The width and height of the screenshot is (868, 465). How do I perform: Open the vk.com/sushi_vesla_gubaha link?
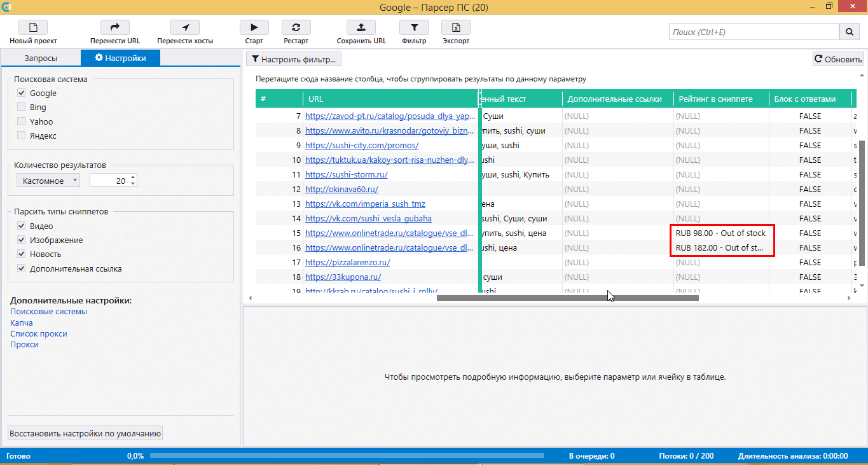pyautogui.click(x=369, y=219)
